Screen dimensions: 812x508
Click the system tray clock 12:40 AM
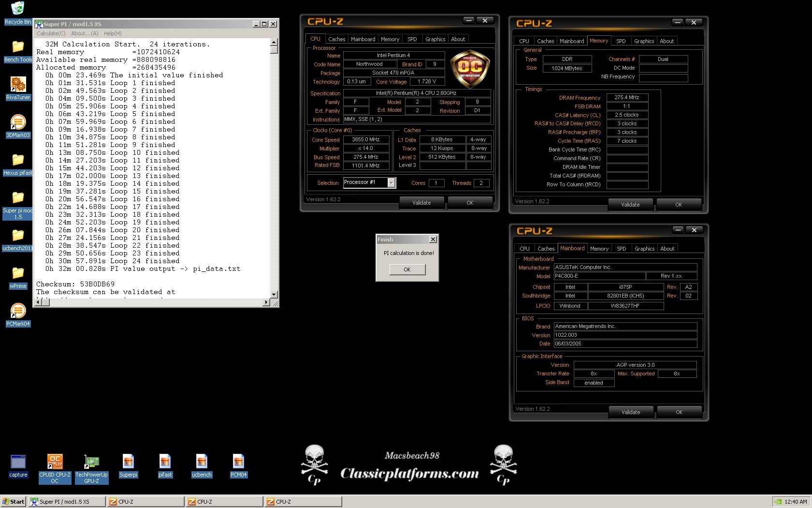796,502
